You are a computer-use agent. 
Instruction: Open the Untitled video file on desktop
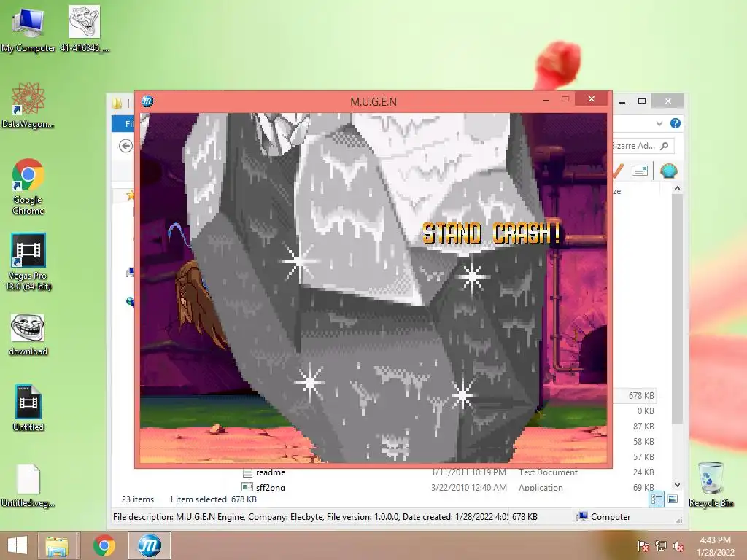pos(28,408)
